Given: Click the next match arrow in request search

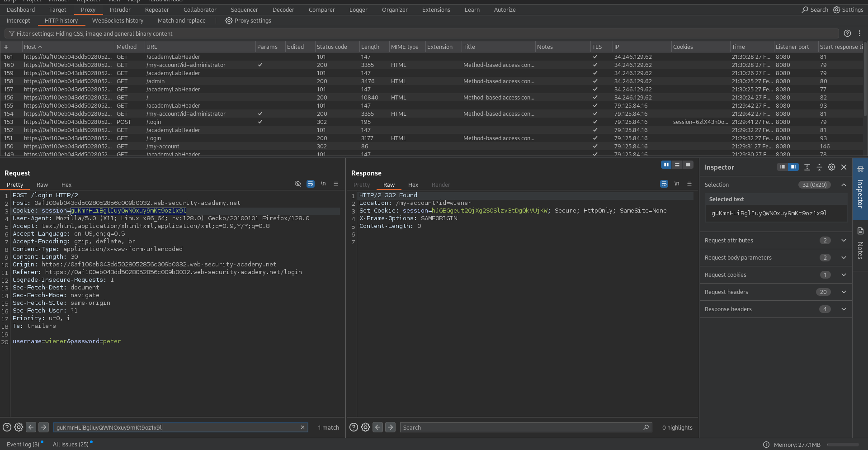Looking at the screenshot, I should click(43, 427).
